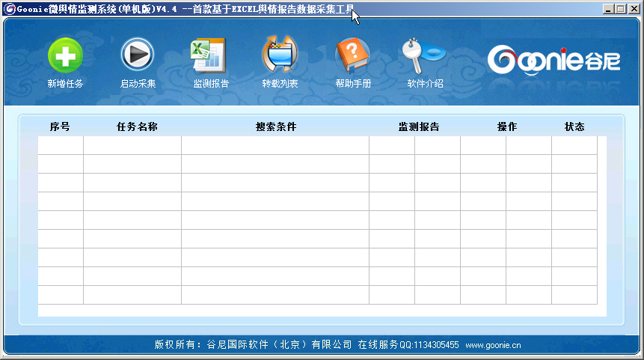Image resolution: width=644 pixels, height=360 pixels.
Task: Click the 操作 column header
Action: [507, 126]
